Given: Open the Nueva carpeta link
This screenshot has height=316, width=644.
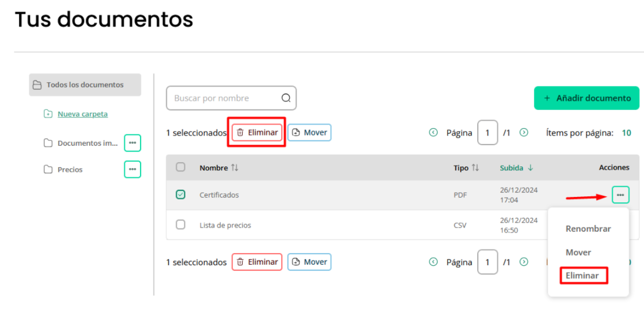Looking at the screenshot, I should point(82,114).
